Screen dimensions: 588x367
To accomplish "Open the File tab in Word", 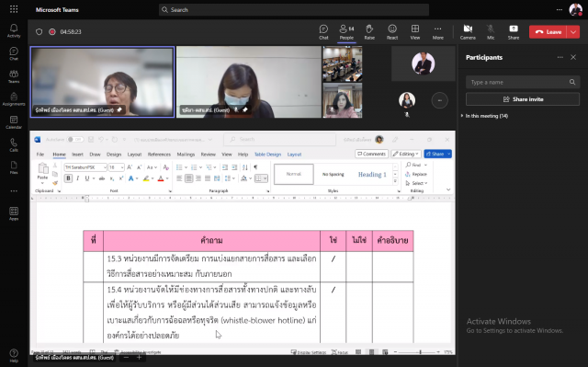I will point(40,155).
